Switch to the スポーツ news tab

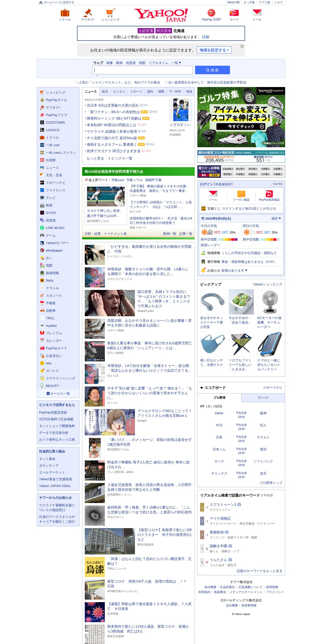tap(136, 92)
